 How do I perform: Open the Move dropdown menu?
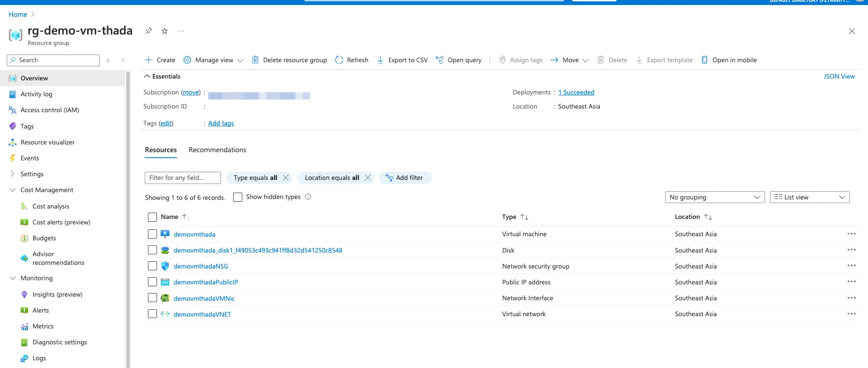[569, 60]
